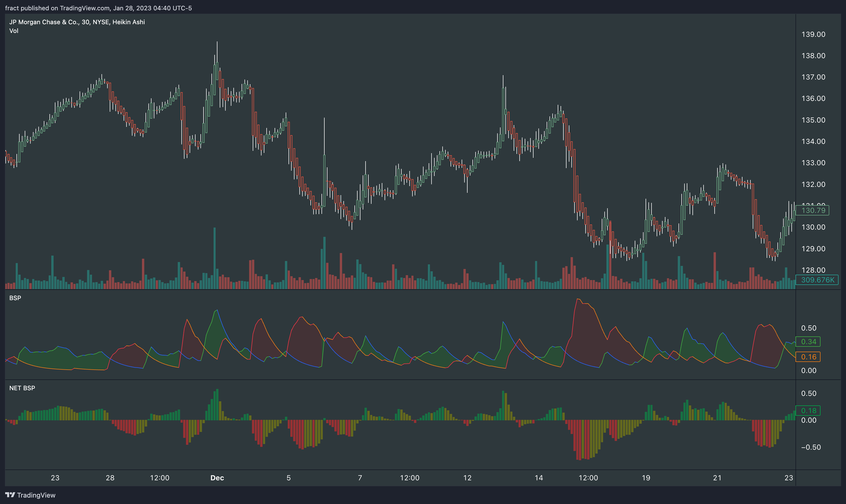The height and width of the screenshot is (504, 846).
Task: Click the green 0.34 BSP value tag
Action: [x=808, y=342]
